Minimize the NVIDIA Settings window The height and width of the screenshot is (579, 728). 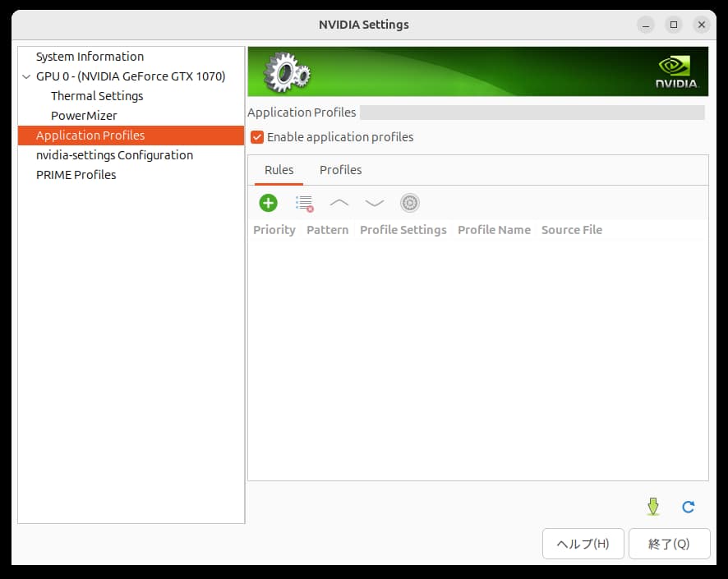point(645,25)
